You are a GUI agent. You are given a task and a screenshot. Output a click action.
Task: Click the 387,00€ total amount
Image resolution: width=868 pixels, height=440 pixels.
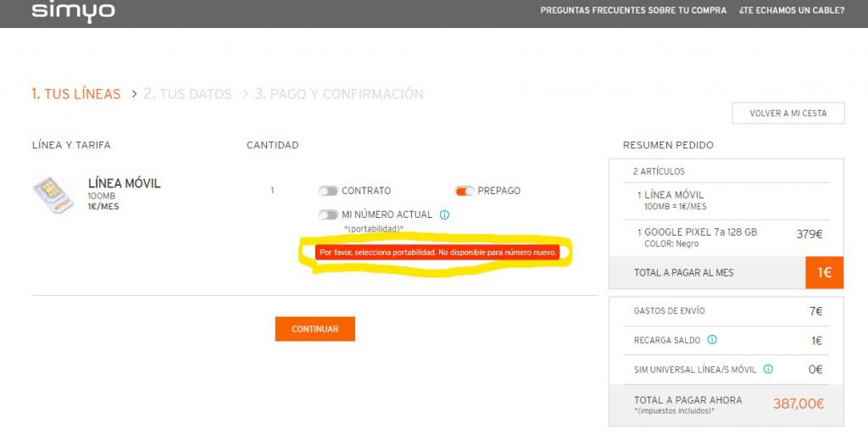[798, 404]
